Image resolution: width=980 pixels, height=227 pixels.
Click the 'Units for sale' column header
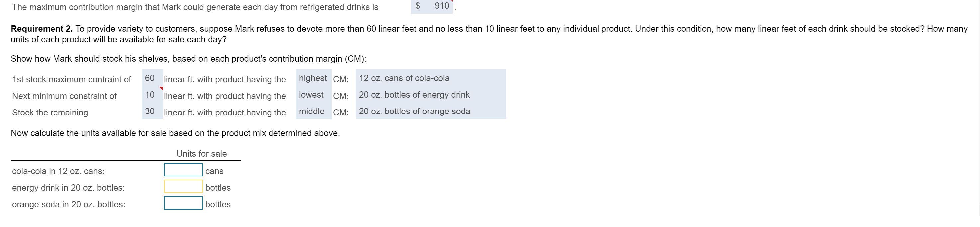(x=201, y=154)
